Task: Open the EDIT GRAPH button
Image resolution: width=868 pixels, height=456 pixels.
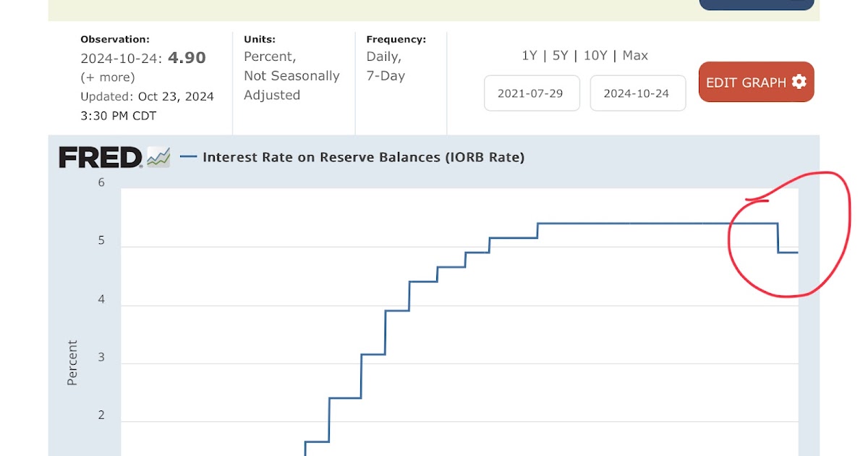Action: (756, 82)
